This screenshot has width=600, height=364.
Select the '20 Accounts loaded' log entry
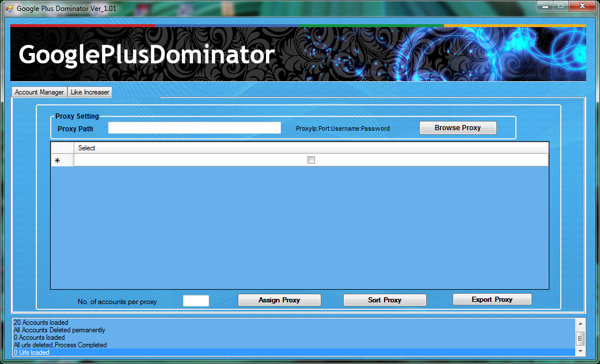[x=294, y=323]
